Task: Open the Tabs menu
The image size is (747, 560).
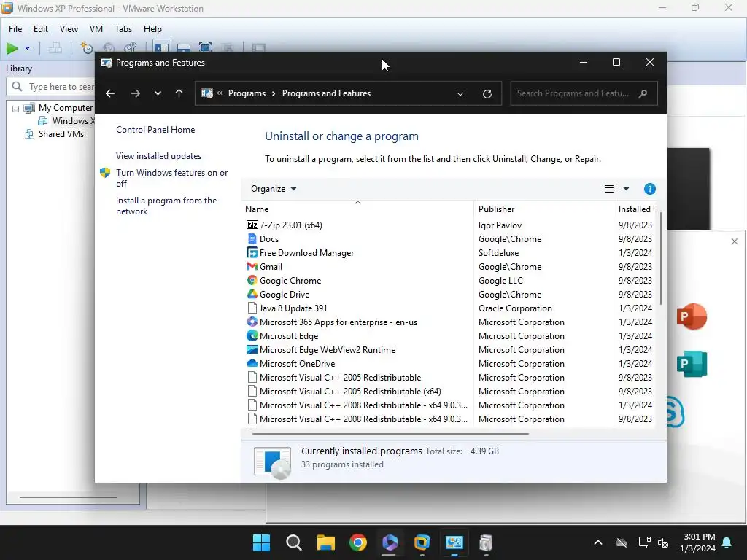Action: pyautogui.click(x=123, y=29)
